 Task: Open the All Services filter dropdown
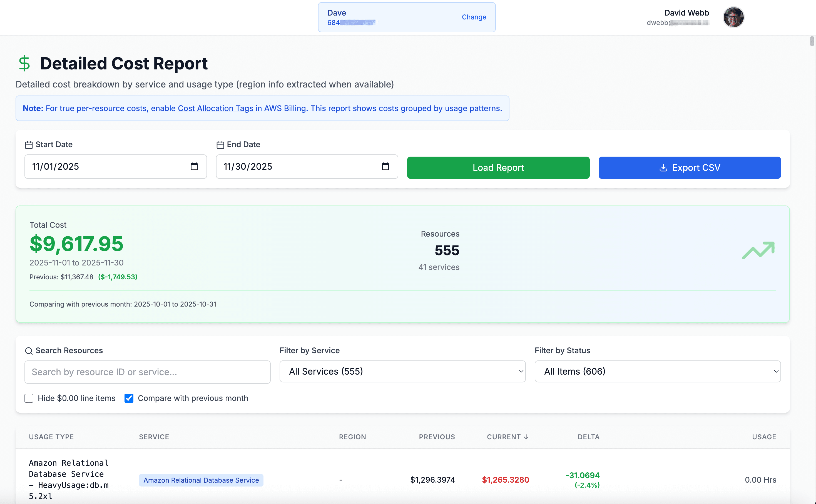point(402,371)
